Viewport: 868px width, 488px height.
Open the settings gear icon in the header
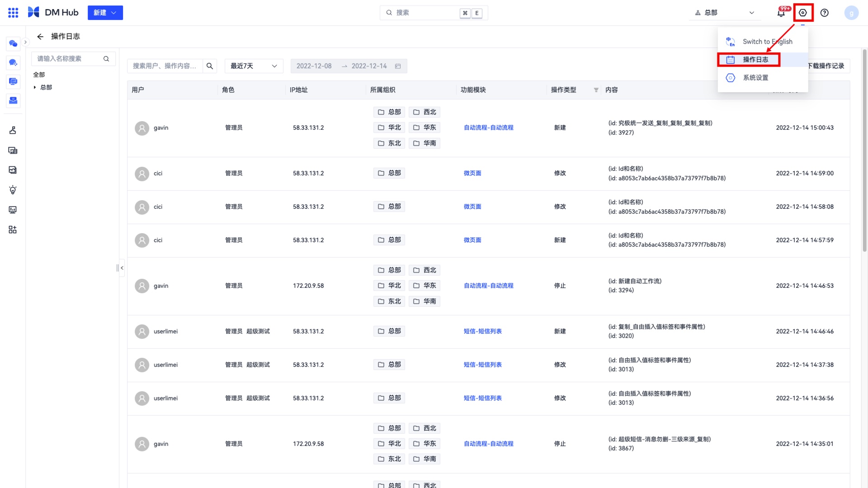tap(803, 13)
